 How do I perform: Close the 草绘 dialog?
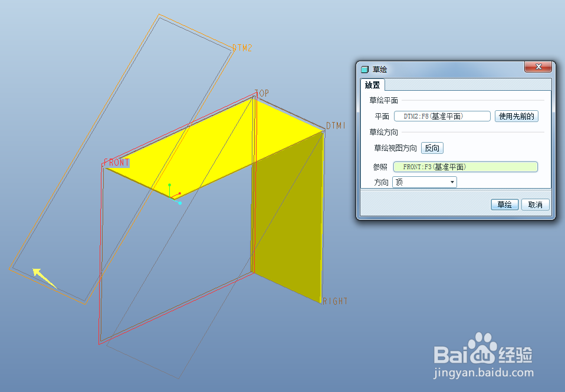tap(538, 67)
